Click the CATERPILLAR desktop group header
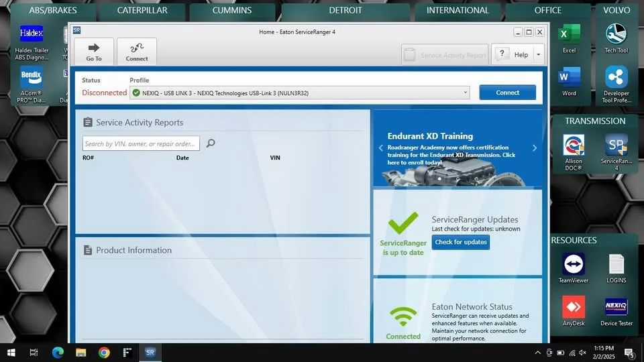 point(142,10)
